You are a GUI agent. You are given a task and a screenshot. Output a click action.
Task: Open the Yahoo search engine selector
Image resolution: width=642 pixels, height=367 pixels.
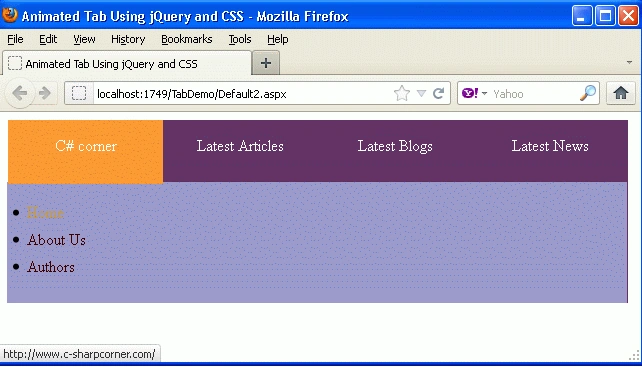(475, 93)
